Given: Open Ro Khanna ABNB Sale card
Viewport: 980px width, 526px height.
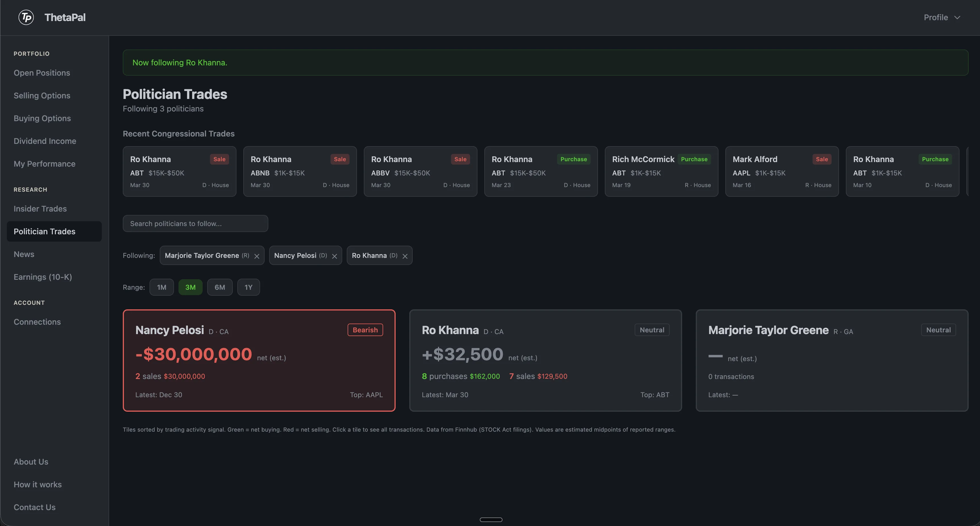Looking at the screenshot, I should 300,171.
